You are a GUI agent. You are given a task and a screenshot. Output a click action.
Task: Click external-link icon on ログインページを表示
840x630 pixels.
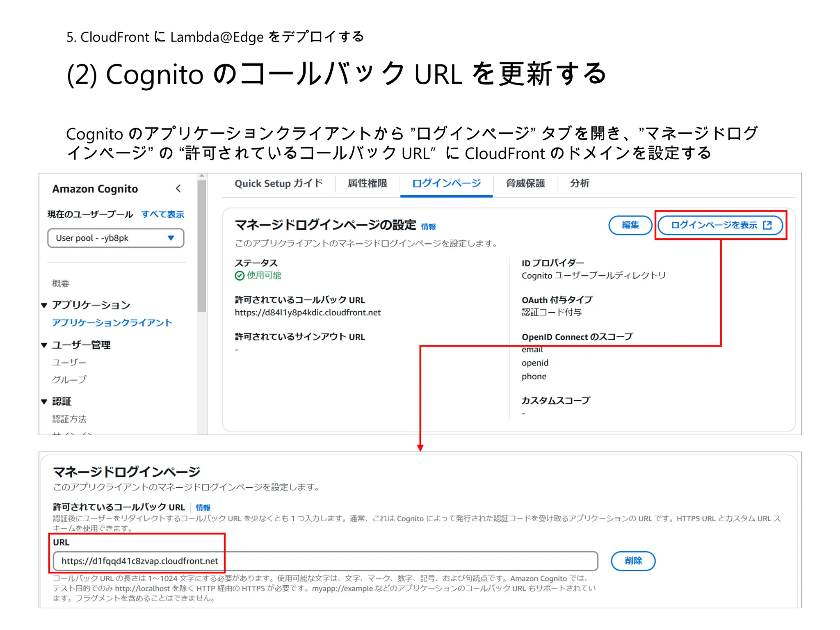[x=767, y=225]
